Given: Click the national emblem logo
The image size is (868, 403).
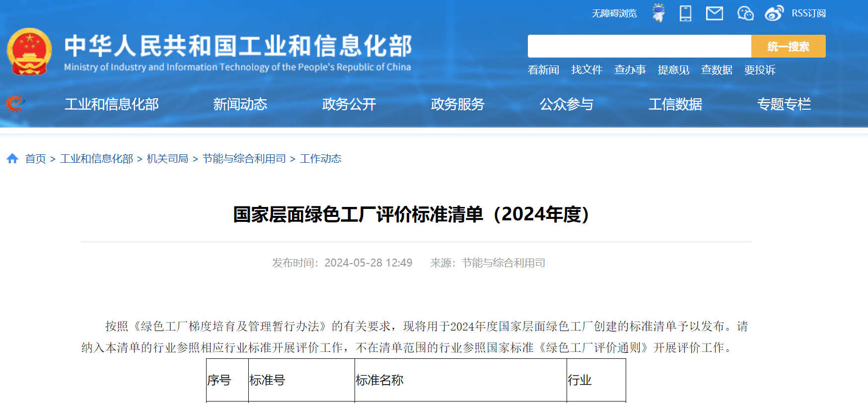Looking at the screenshot, I should tap(29, 52).
